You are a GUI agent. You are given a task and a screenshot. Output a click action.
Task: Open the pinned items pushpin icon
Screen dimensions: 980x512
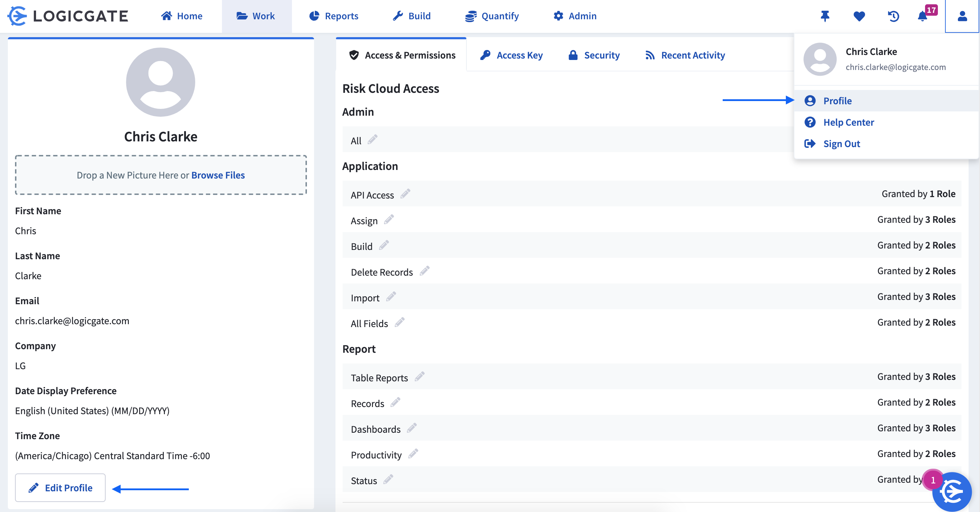click(825, 16)
